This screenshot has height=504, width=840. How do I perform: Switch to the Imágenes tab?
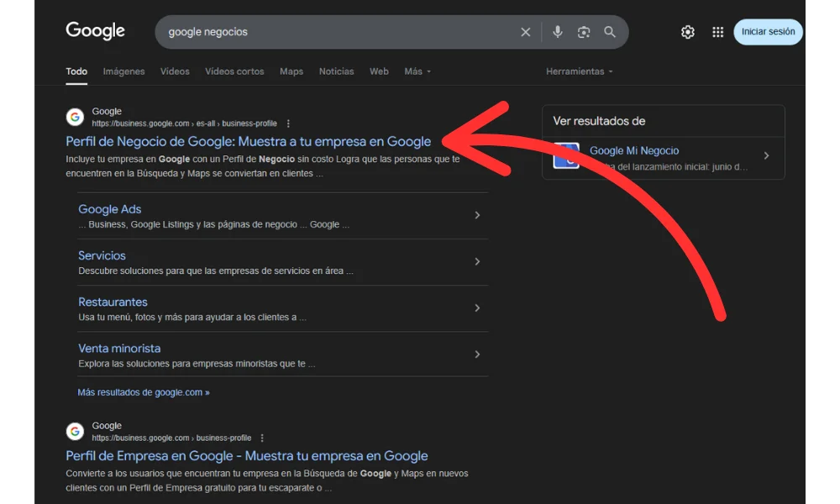[123, 71]
